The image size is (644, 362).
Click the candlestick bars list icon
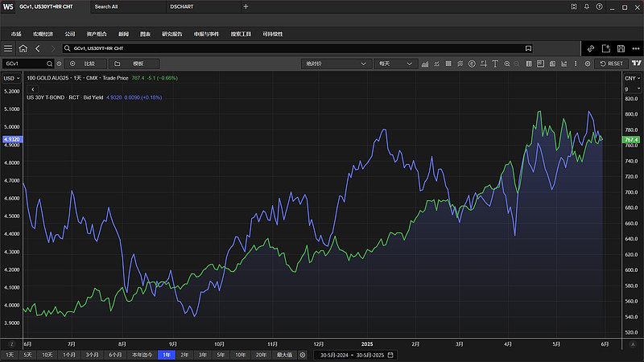click(x=448, y=64)
